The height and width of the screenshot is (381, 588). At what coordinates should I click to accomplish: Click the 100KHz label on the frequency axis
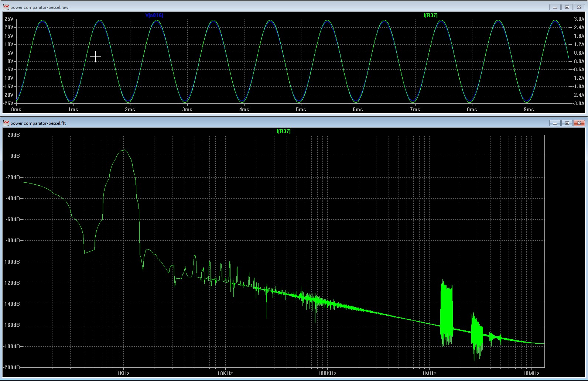click(327, 373)
